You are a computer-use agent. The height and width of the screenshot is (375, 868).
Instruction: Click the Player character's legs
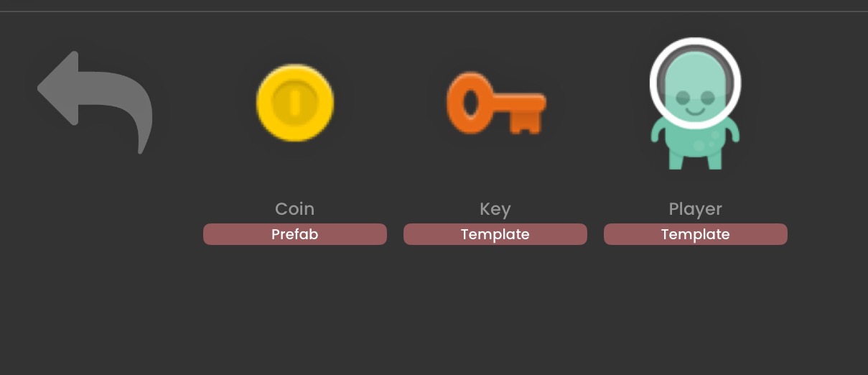[695, 159]
